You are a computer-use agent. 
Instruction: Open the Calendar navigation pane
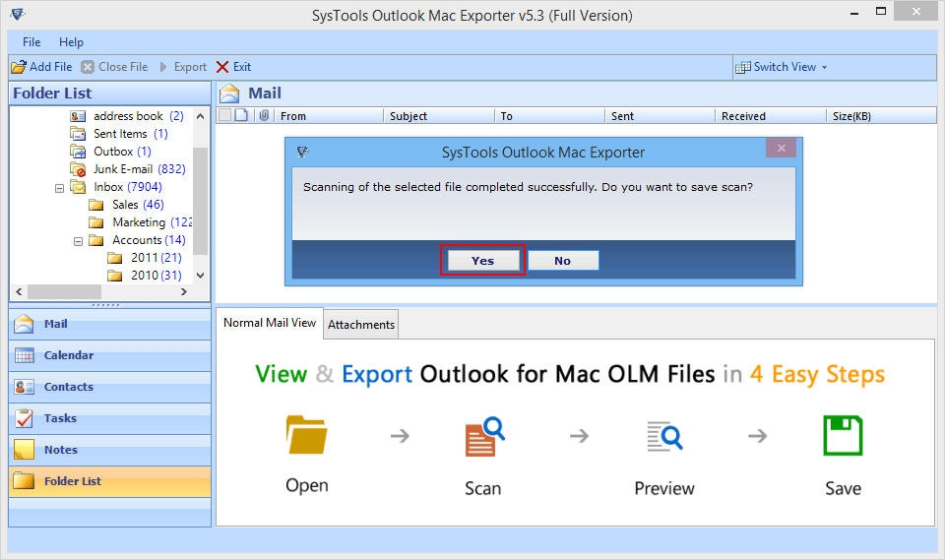point(109,355)
